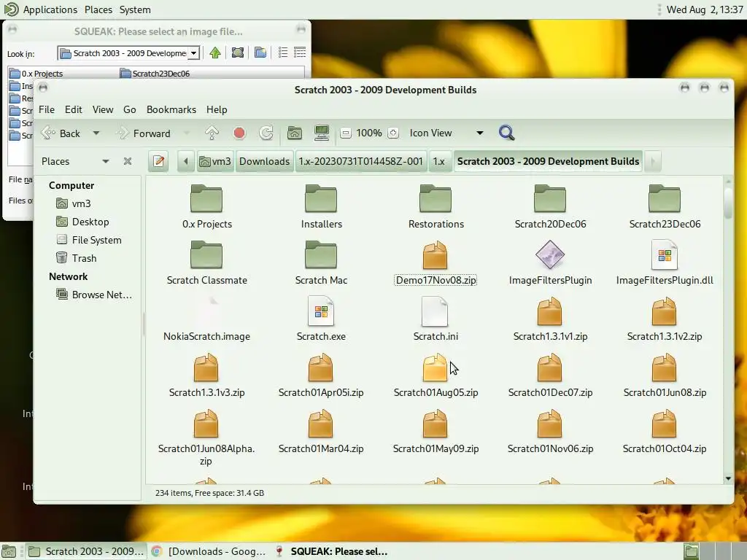Viewport: 747px width, 560px height.
Task: Open the Icon View mode dropdown
Action: [x=446, y=133]
